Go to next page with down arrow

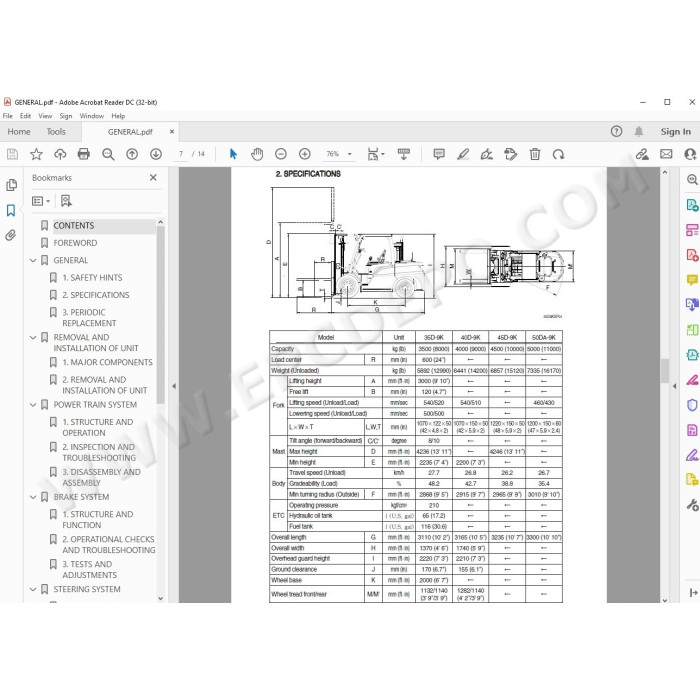[x=156, y=154]
